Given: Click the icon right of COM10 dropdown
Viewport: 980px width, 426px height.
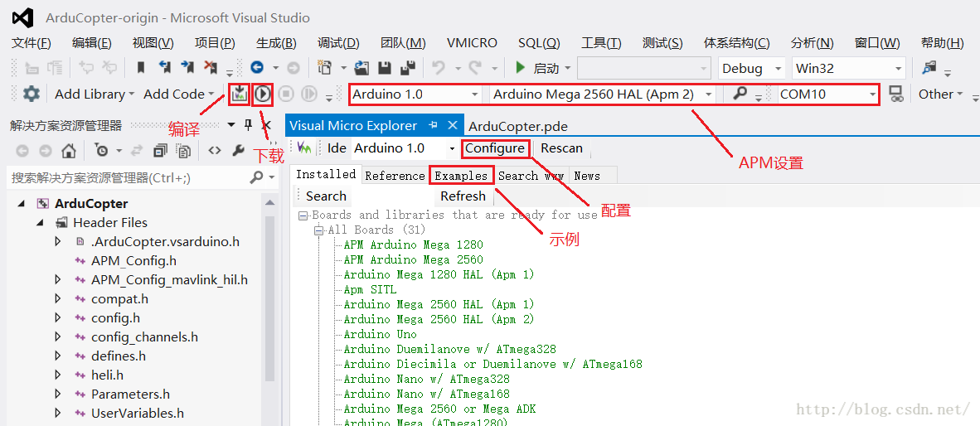Looking at the screenshot, I should (896, 94).
